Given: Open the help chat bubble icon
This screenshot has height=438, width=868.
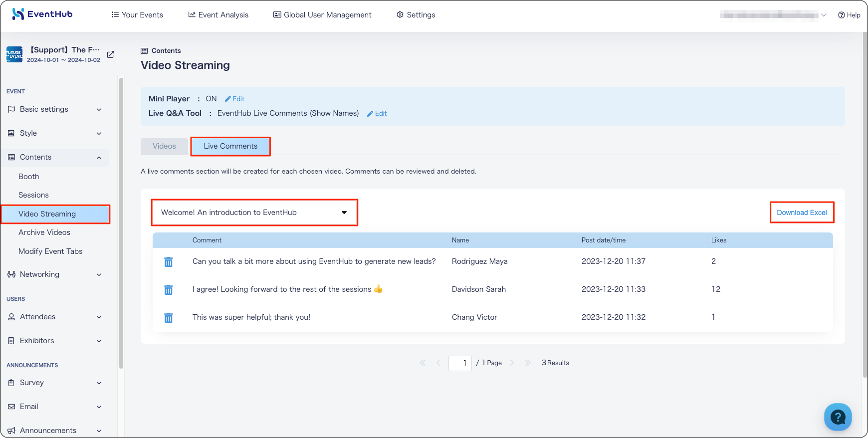Looking at the screenshot, I should pos(838,417).
